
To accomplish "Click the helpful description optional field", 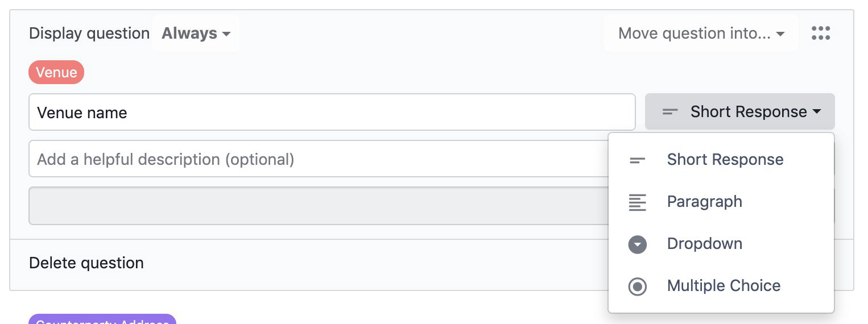I will tap(319, 159).
